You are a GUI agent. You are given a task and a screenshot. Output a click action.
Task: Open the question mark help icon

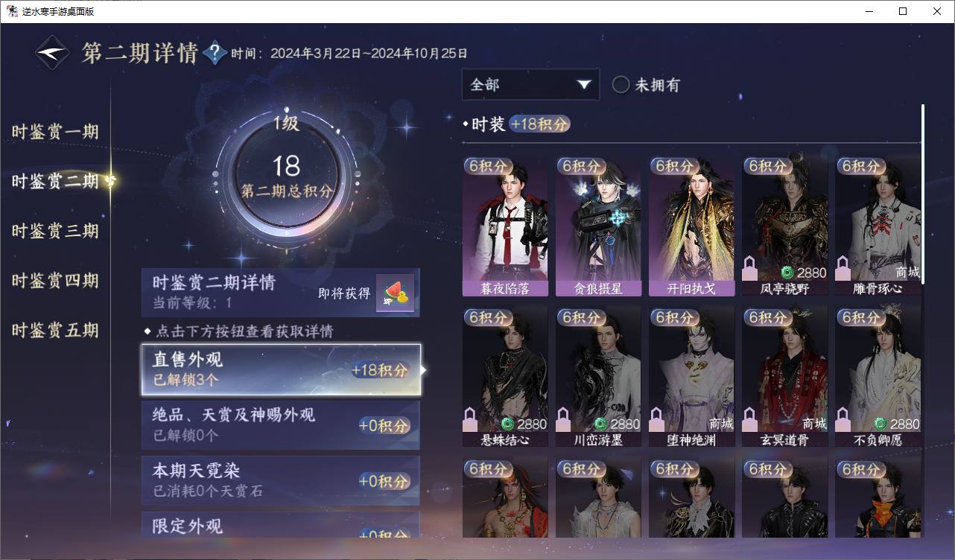(215, 53)
